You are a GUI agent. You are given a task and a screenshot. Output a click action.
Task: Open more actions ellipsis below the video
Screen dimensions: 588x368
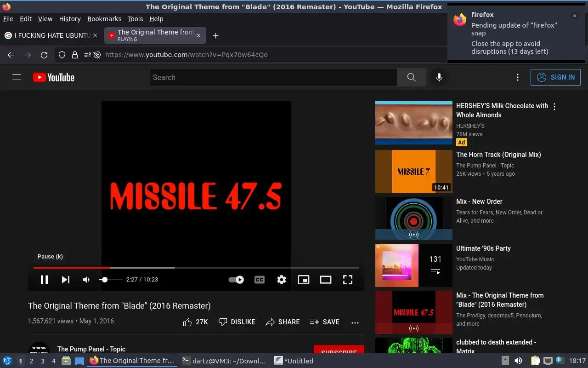[x=355, y=322]
